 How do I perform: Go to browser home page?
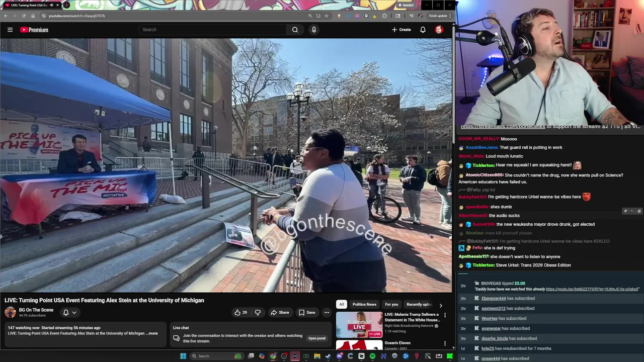33,16
